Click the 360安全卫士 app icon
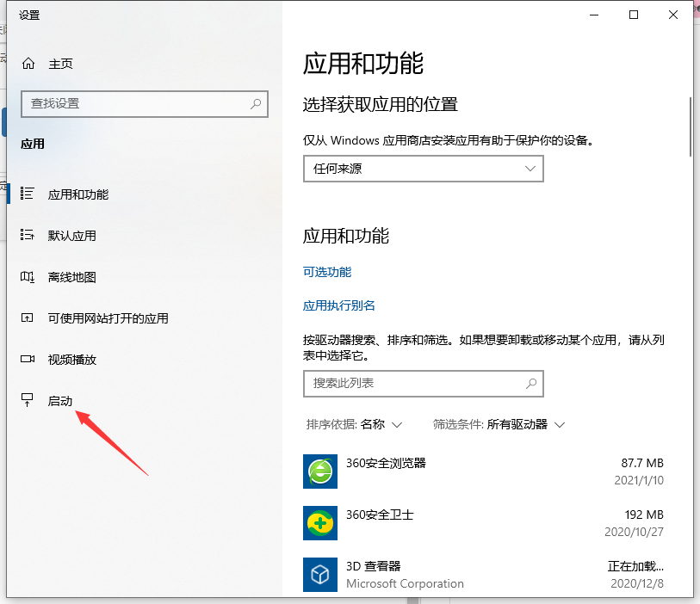700x604 pixels. coord(319,523)
